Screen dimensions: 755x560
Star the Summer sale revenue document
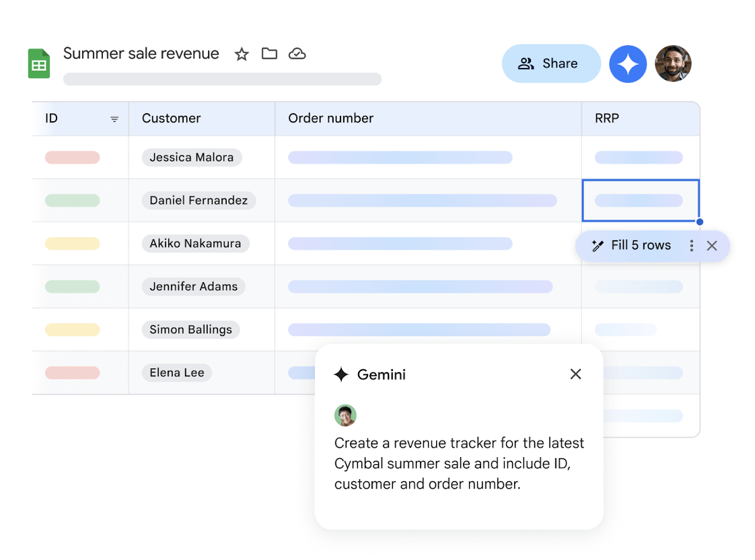tap(242, 55)
